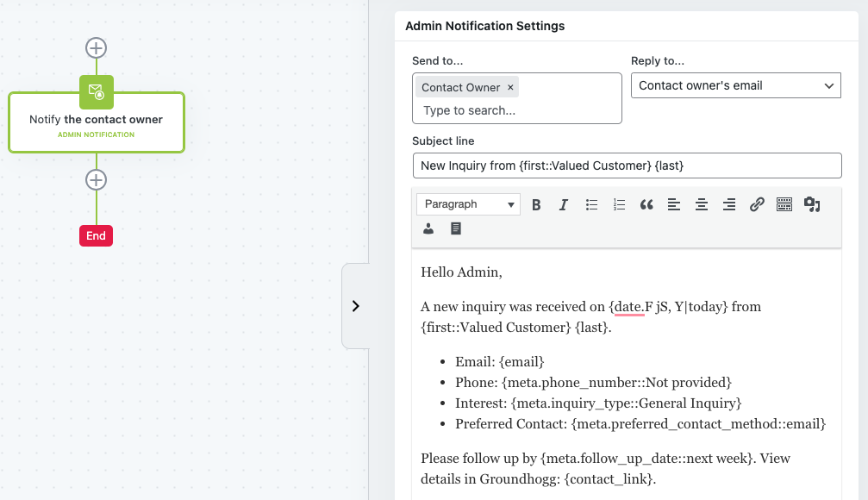Toggle bold formatting in the editor
The width and height of the screenshot is (868, 500).
536,205
